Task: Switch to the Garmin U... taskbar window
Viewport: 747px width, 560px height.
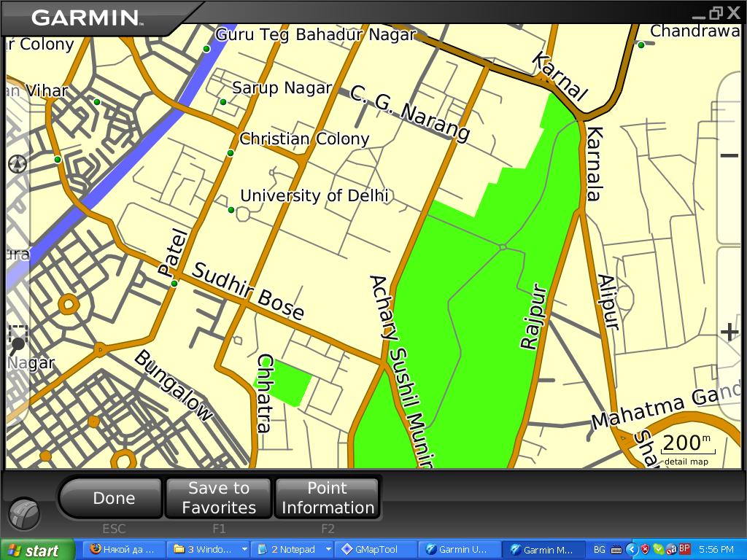Action: tap(460, 550)
